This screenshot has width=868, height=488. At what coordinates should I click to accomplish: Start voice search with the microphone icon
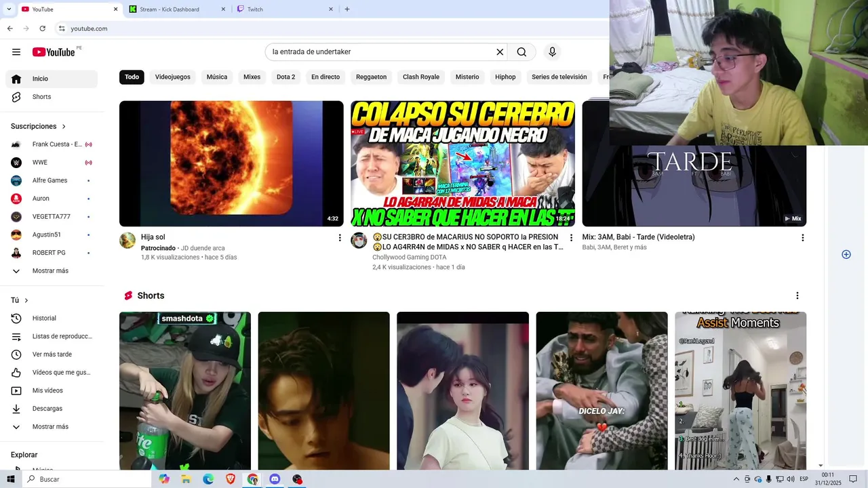(x=553, y=52)
